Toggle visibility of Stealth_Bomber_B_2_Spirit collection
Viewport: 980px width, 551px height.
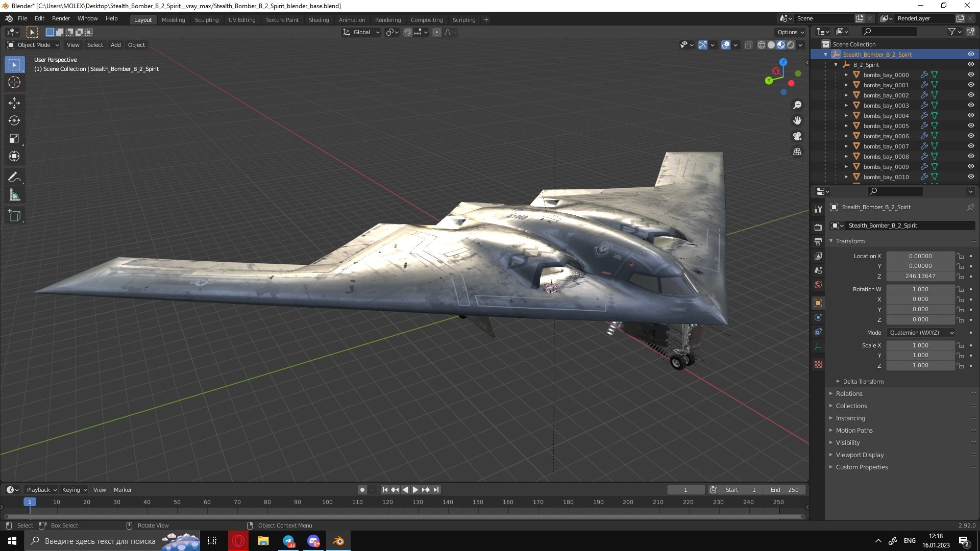pyautogui.click(x=971, y=54)
